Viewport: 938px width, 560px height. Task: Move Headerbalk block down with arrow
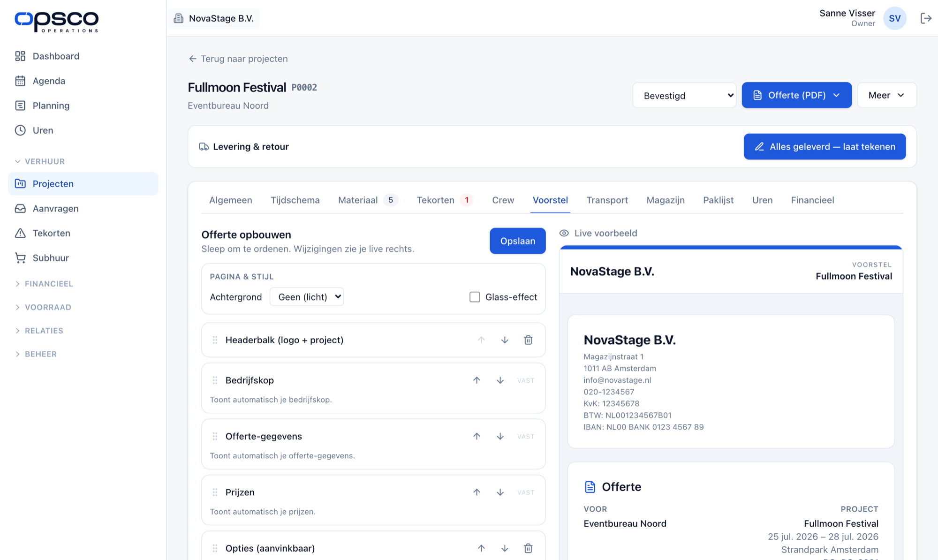(505, 340)
